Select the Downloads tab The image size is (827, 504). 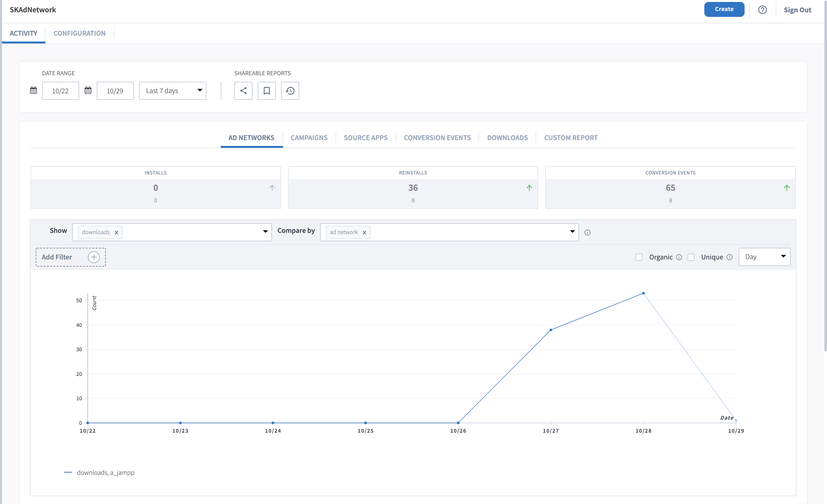tap(508, 138)
